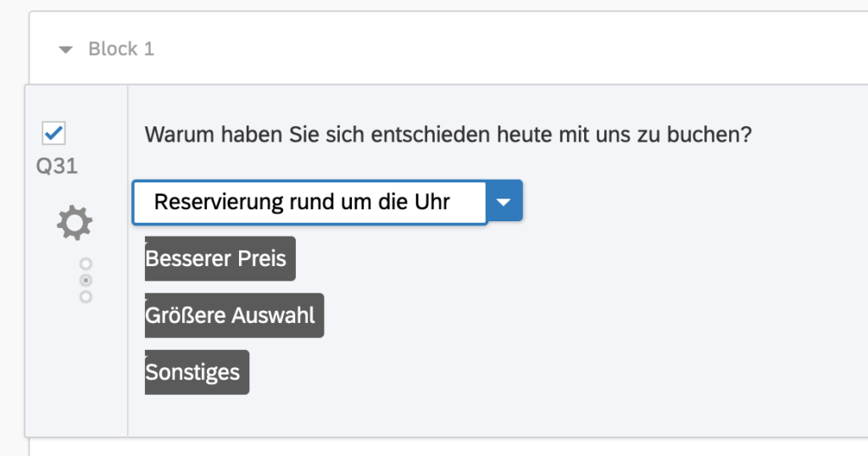Select the filled middle circle below the gear
868x456 pixels.
[86, 280]
